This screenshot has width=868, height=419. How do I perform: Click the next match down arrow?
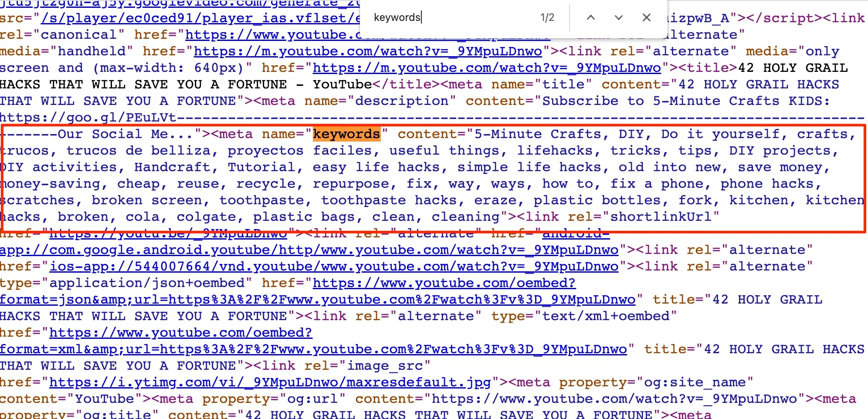point(618,17)
